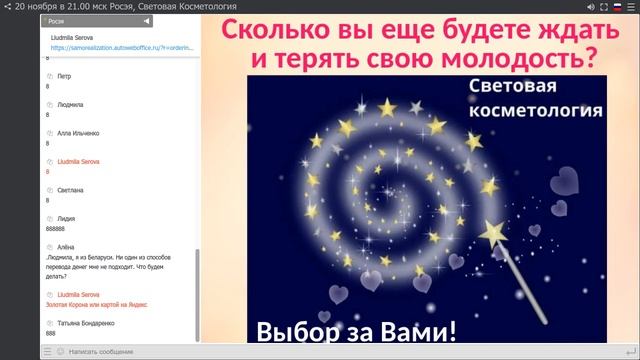The width and height of the screenshot is (640, 360).
Task: Focus the Написать сообщение message field
Action: 343,351
